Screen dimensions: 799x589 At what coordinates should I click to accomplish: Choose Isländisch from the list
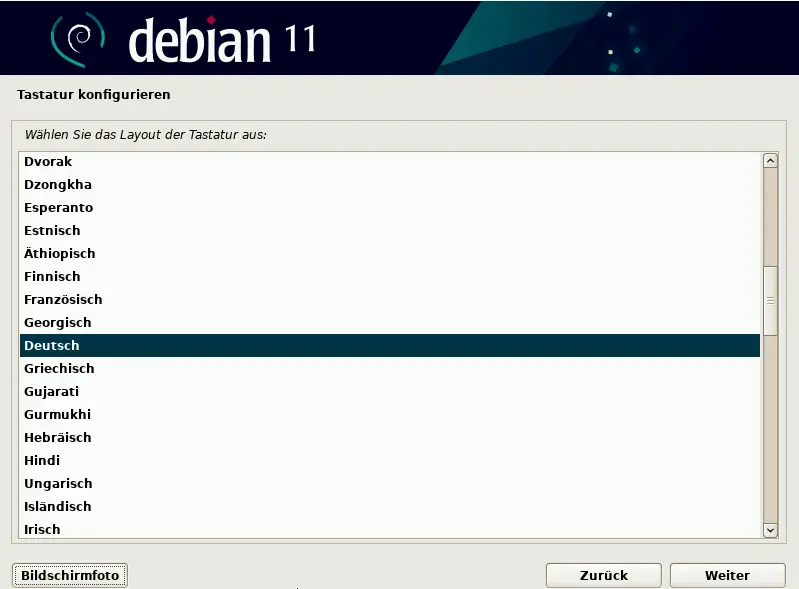57,507
